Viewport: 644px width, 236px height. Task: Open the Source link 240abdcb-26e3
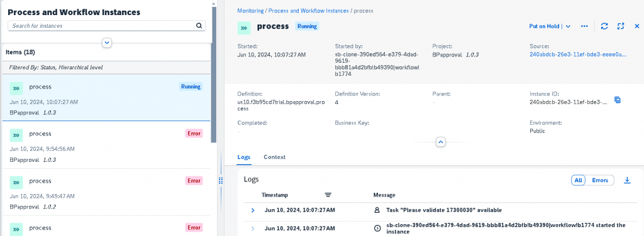tap(577, 55)
